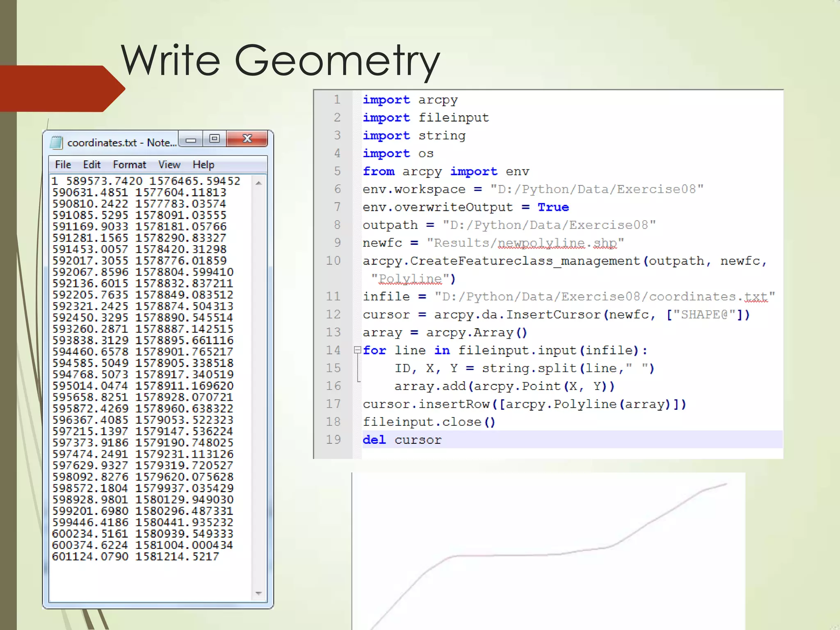Screen dimensions: 840x630
Task: Click line number 19 in code gutter
Action: pyautogui.click(x=333, y=439)
